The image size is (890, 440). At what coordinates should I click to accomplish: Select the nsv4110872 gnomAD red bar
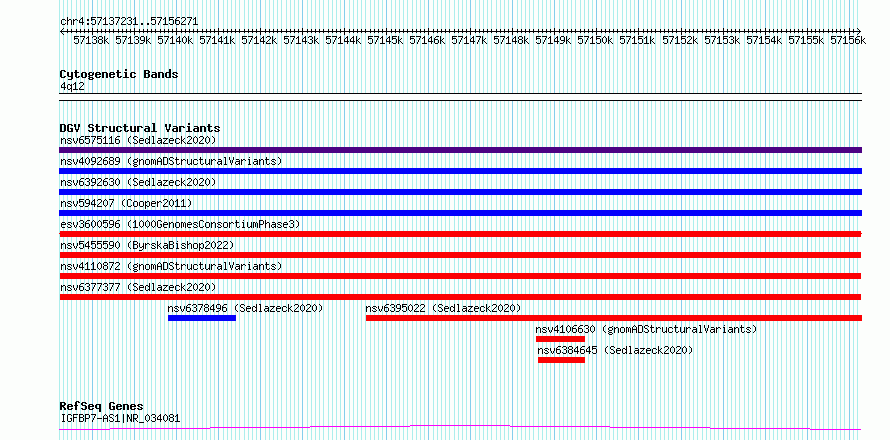pyautogui.click(x=460, y=276)
